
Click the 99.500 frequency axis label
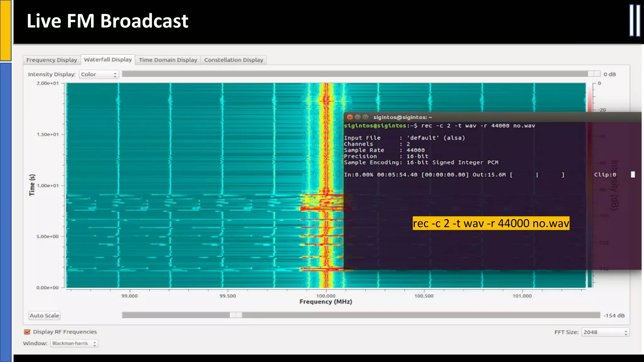[228, 296]
